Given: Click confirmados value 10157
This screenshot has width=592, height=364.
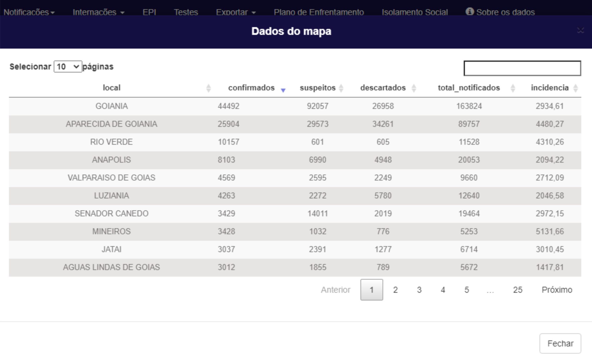Looking at the screenshot, I should 228,142.
